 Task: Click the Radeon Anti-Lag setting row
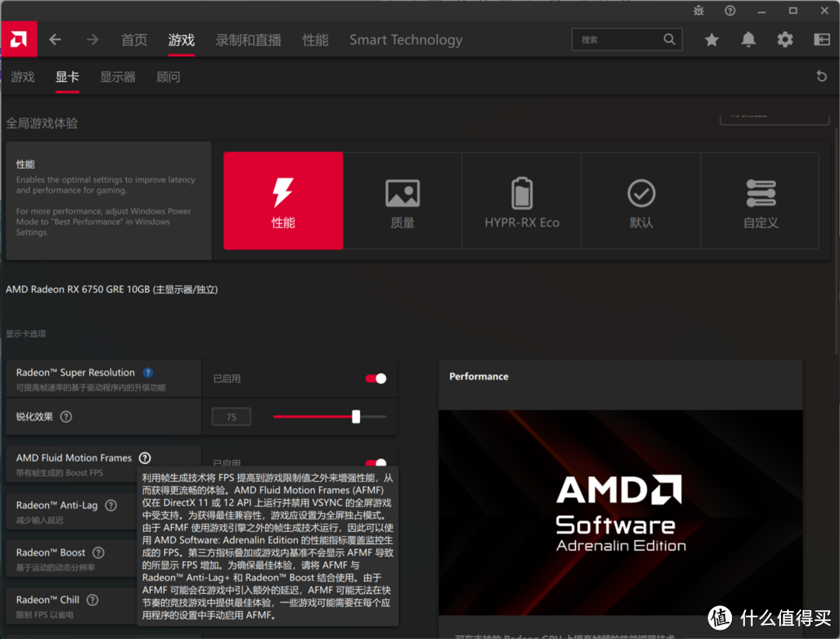[71, 511]
